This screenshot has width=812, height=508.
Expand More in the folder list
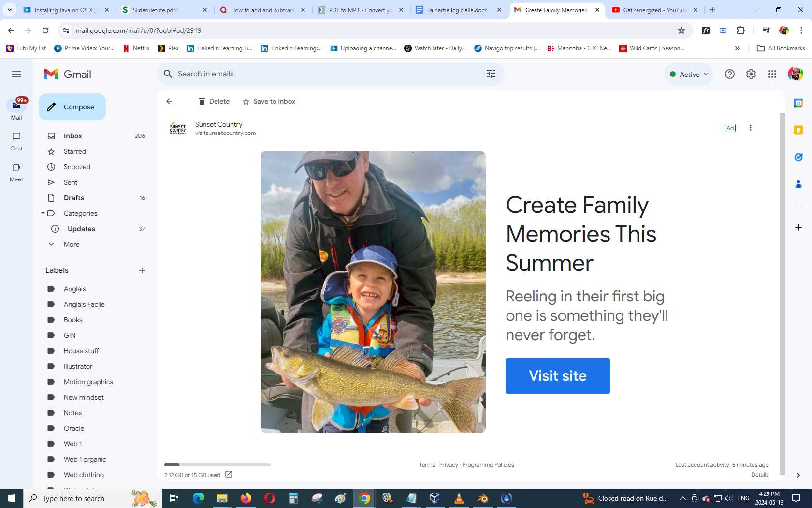tap(71, 244)
